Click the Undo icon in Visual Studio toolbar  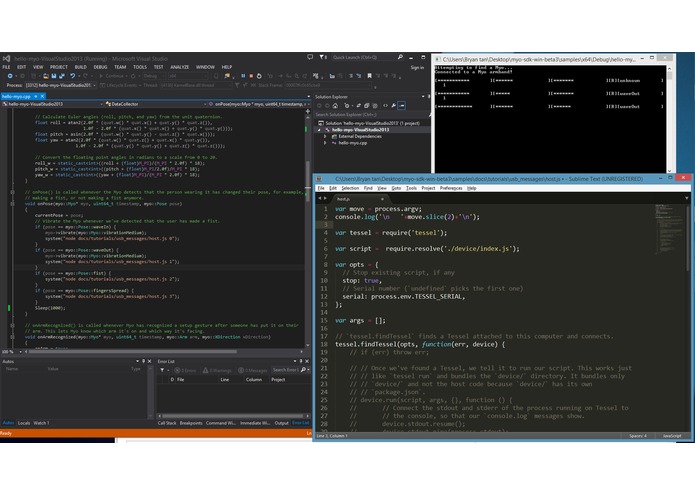click(72, 76)
